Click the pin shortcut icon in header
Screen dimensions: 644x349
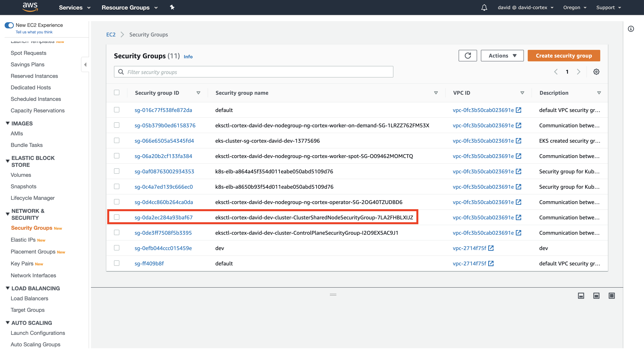coord(172,7)
